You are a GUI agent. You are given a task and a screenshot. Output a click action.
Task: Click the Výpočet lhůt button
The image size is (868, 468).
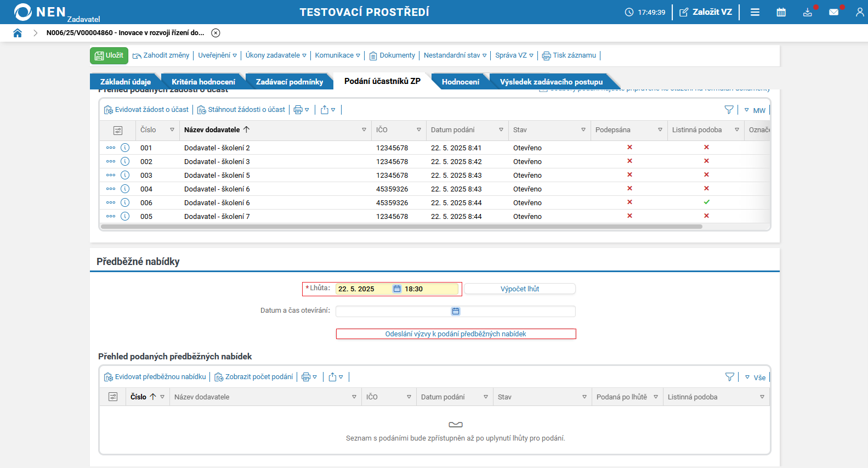coord(520,289)
